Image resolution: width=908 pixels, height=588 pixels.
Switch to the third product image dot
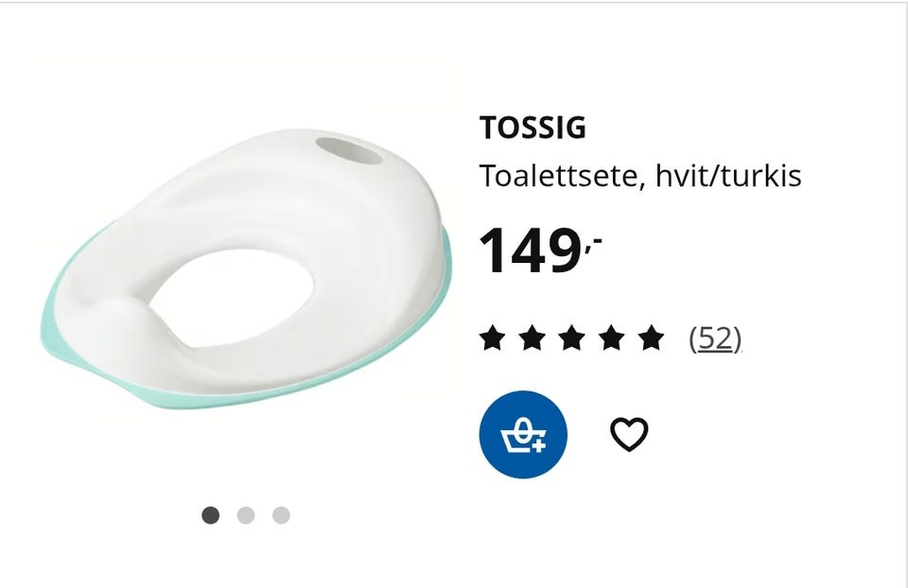tap(281, 515)
